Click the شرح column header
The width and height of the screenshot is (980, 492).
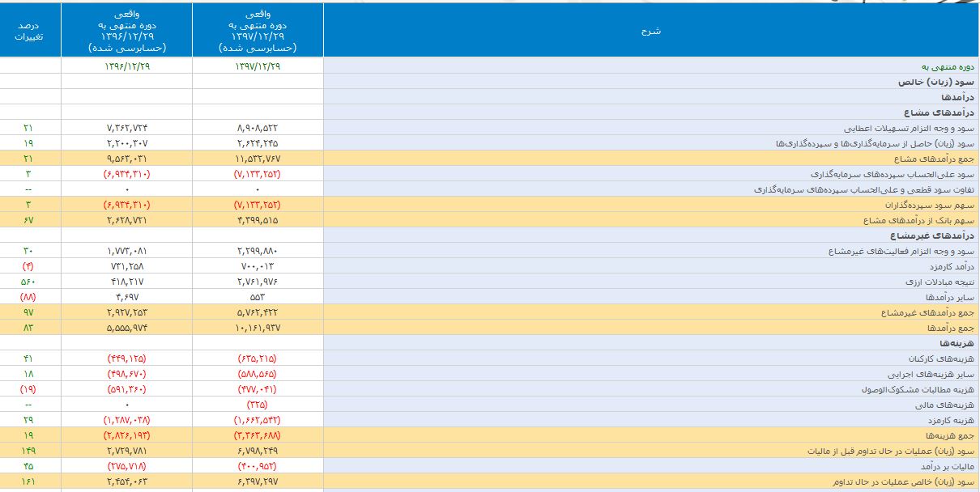coord(650,31)
